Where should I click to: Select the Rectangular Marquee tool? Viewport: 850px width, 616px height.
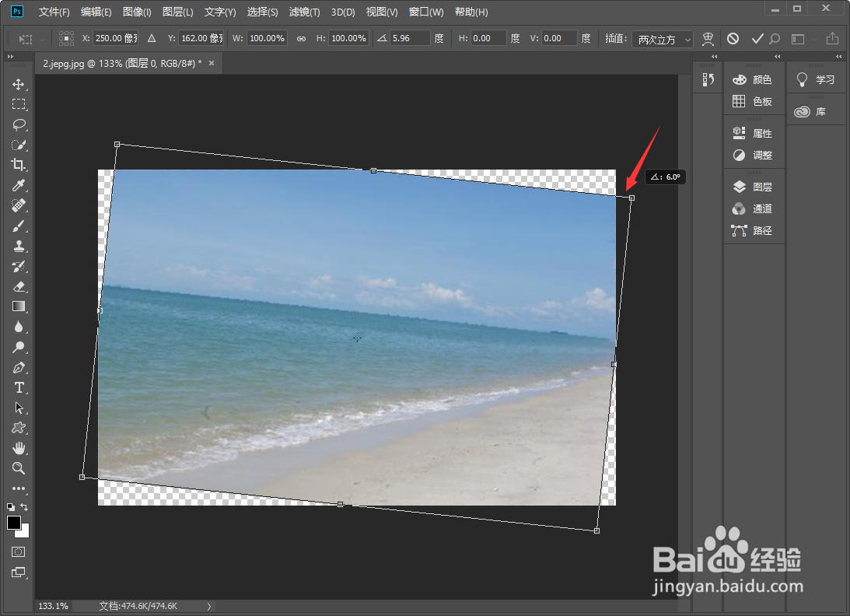click(19, 105)
